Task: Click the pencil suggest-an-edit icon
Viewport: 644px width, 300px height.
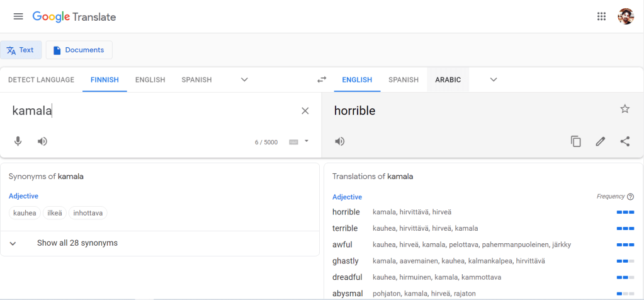Action: (601, 141)
